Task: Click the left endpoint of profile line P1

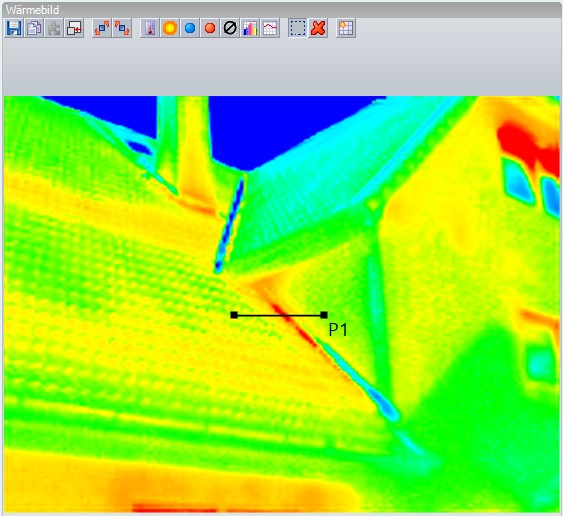Action: (234, 315)
